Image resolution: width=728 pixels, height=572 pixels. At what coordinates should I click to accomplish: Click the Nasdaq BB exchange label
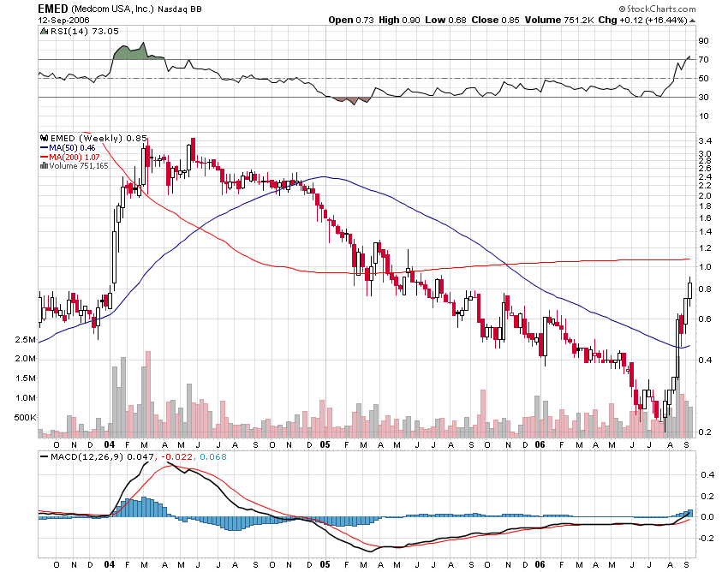[180, 9]
